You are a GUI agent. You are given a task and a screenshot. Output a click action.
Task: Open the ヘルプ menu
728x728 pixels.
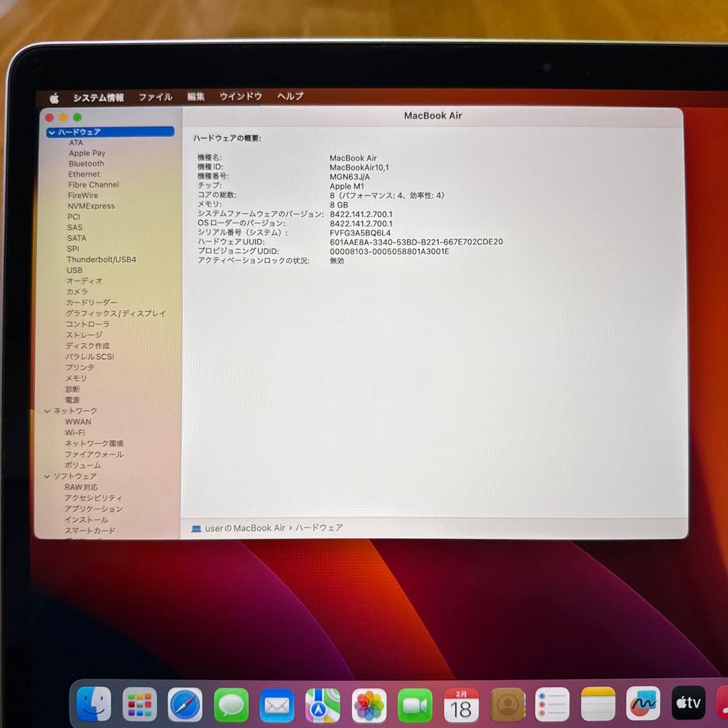pyautogui.click(x=290, y=96)
